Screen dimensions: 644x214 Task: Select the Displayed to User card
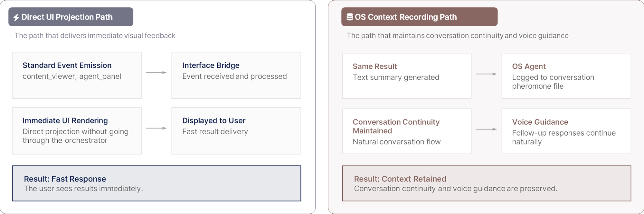[236, 130]
